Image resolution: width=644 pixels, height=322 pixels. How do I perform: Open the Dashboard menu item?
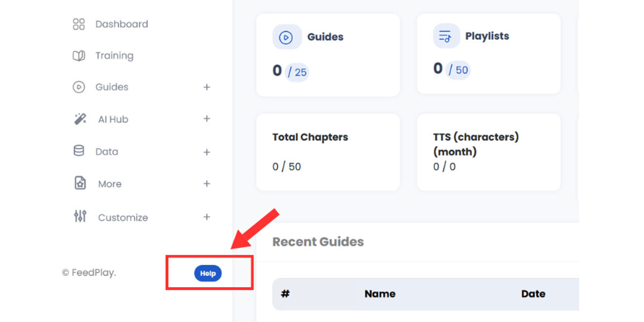pyautogui.click(x=121, y=24)
